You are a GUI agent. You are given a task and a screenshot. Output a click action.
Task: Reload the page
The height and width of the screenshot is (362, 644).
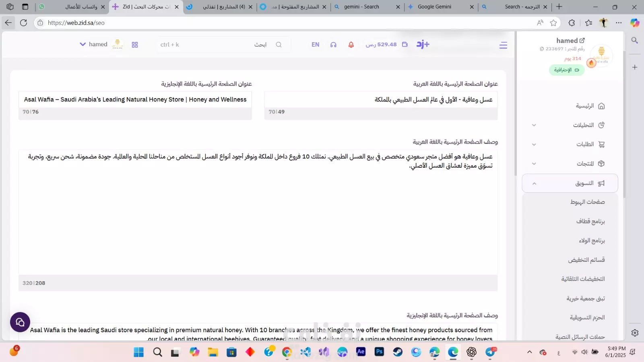(24, 23)
